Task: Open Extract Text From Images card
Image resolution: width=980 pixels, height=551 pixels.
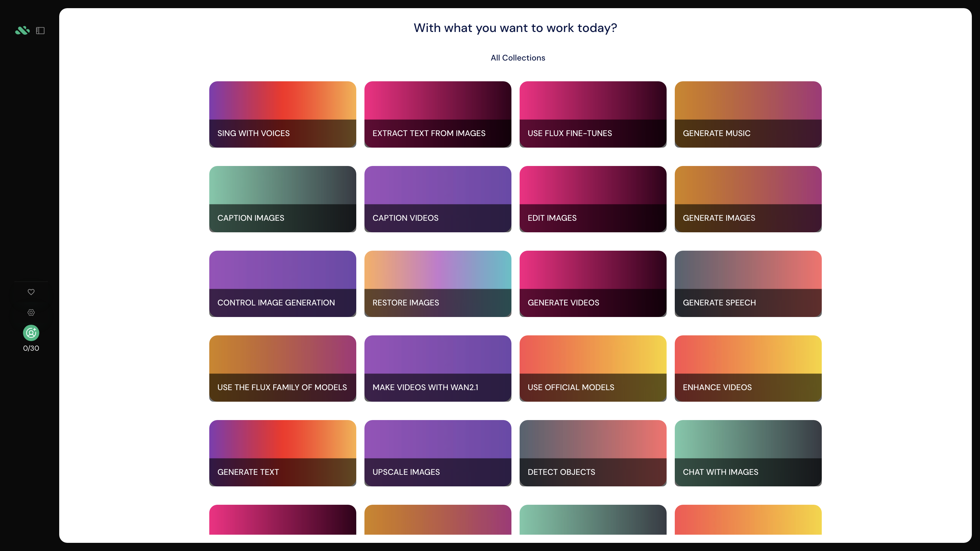Action: coord(438,114)
